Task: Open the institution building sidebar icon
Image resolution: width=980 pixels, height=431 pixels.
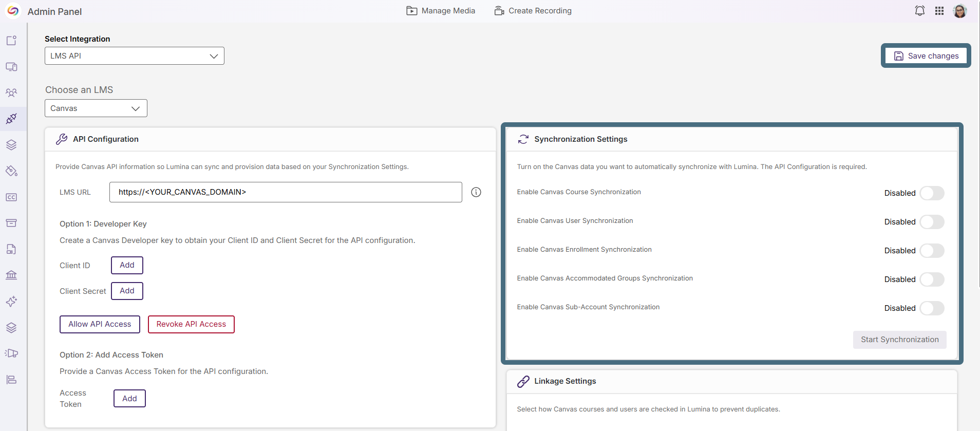Action: (11, 275)
